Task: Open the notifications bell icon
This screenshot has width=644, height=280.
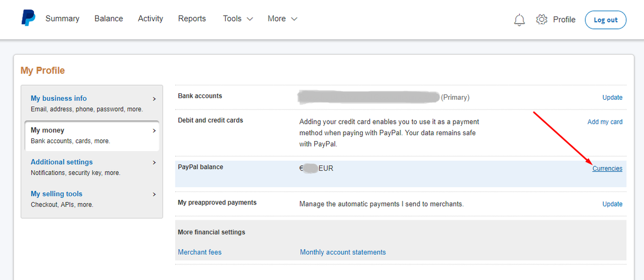Action: 519,19
